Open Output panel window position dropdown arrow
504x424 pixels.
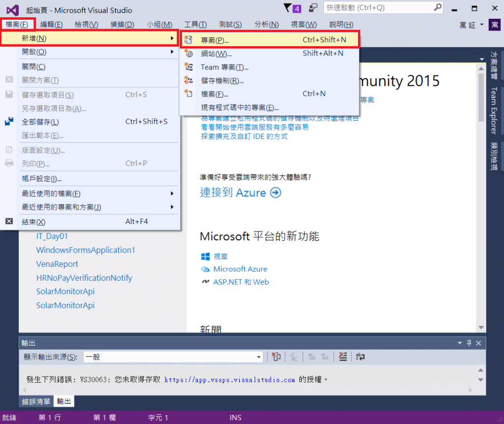(460, 343)
